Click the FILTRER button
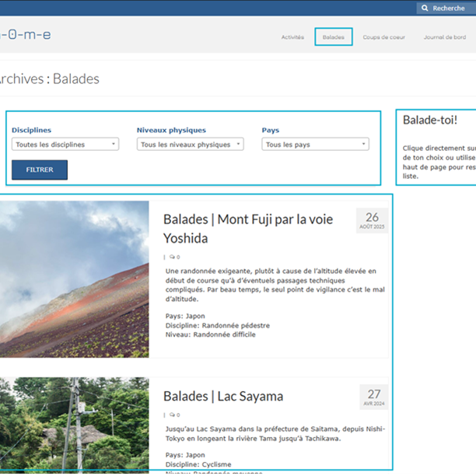This screenshot has height=476, width=476. tap(40, 170)
